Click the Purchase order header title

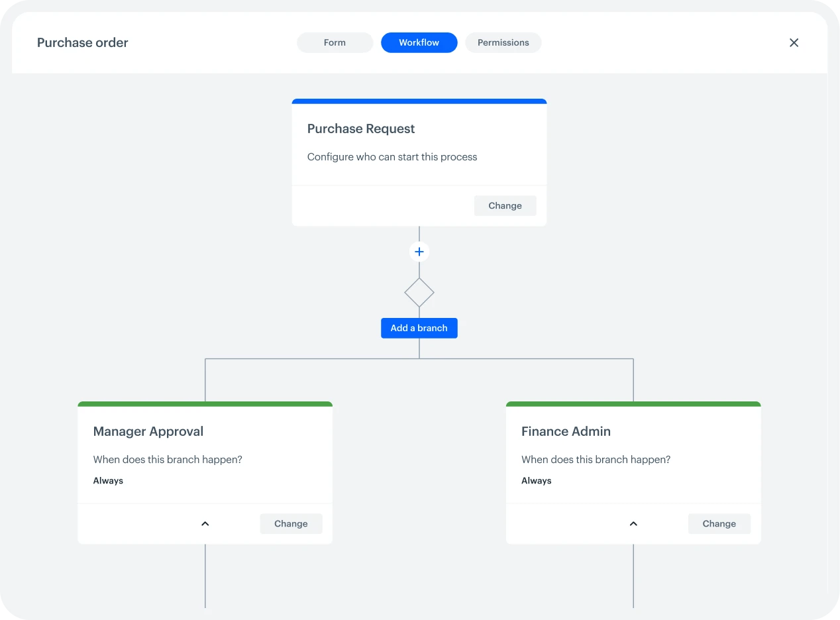pyautogui.click(x=83, y=42)
